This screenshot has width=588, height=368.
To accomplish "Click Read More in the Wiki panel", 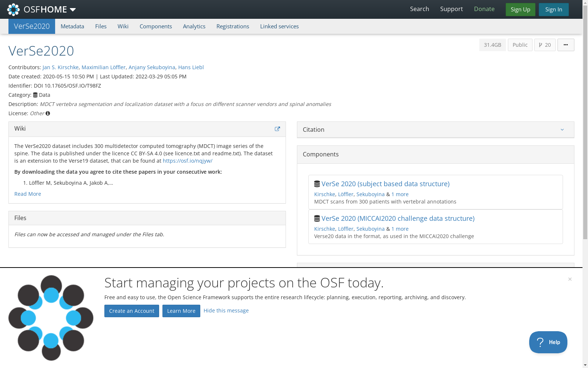I will [x=28, y=194].
